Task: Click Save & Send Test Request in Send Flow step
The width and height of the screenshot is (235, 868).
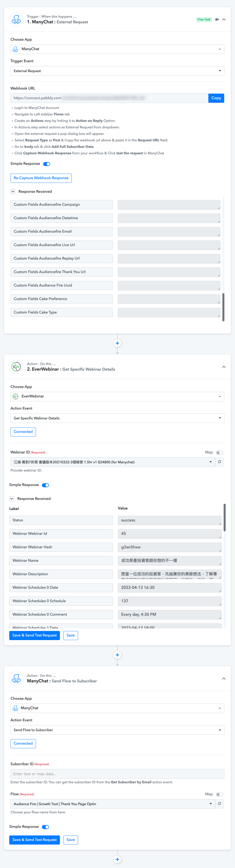Action: [x=34, y=840]
